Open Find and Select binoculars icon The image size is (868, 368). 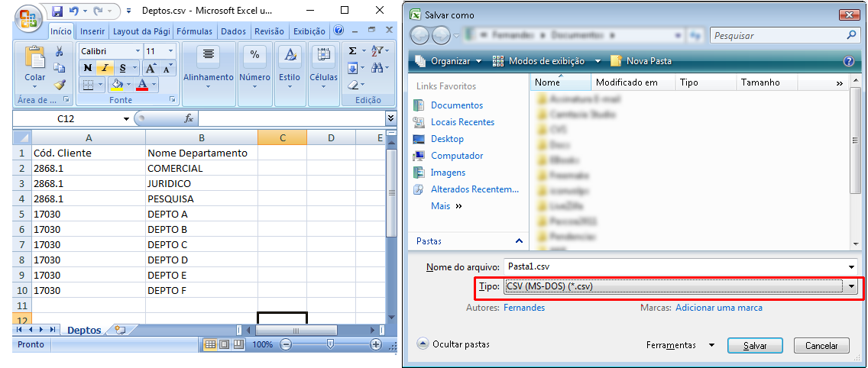point(377,68)
